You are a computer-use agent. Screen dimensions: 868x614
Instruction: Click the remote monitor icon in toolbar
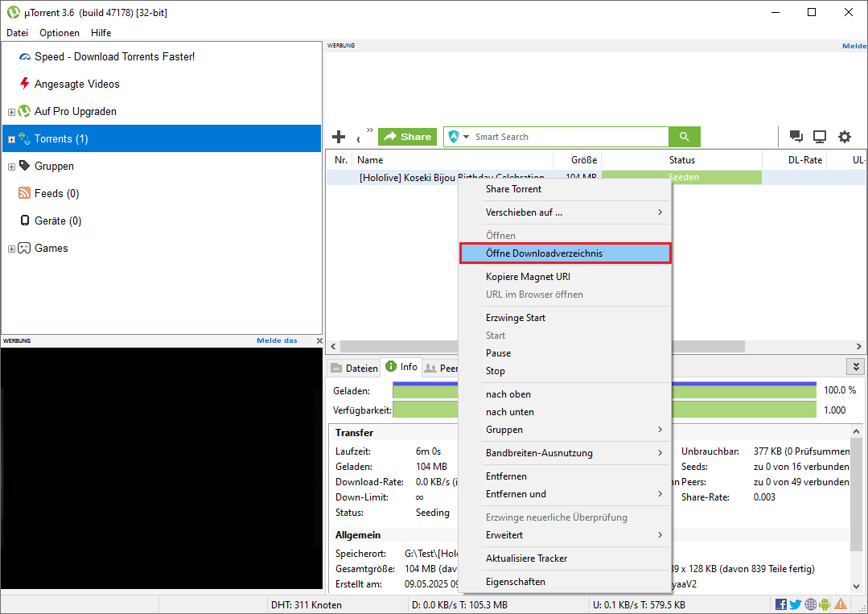tap(820, 137)
